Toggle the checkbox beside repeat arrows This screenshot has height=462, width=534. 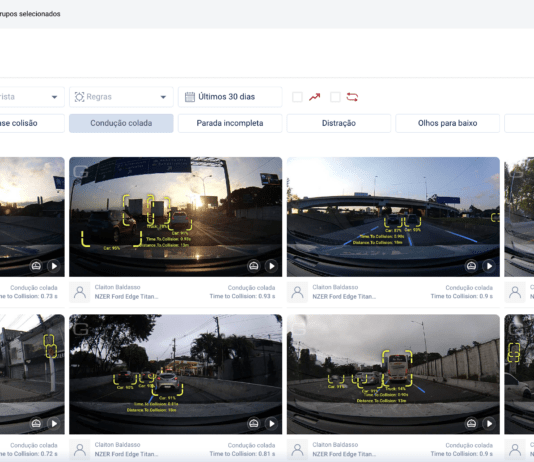[x=335, y=97]
